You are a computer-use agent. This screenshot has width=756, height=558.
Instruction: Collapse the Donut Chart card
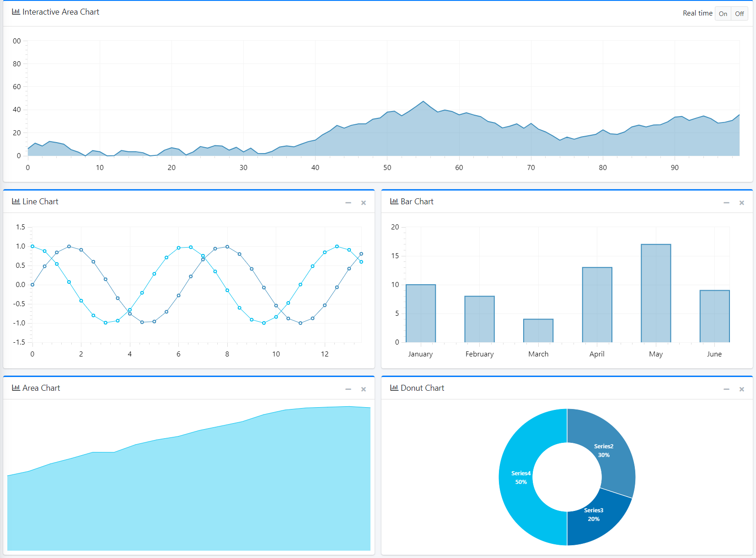tap(726, 389)
